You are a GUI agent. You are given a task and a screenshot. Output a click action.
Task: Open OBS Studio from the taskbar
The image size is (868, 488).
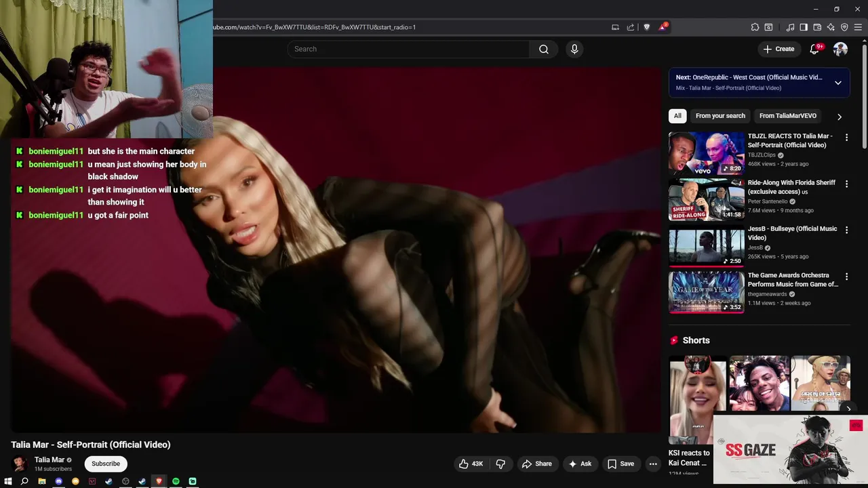(125, 481)
